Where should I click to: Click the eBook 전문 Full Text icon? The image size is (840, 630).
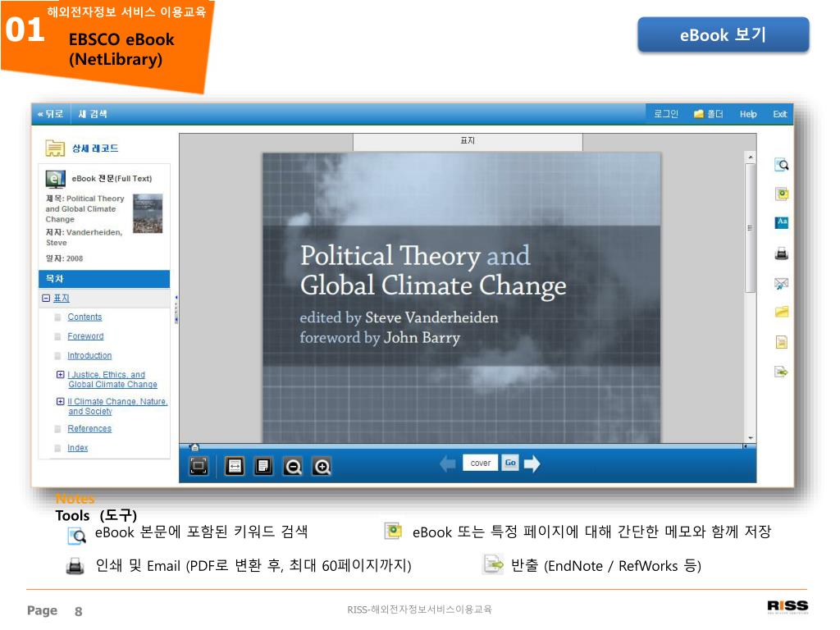tap(55, 179)
